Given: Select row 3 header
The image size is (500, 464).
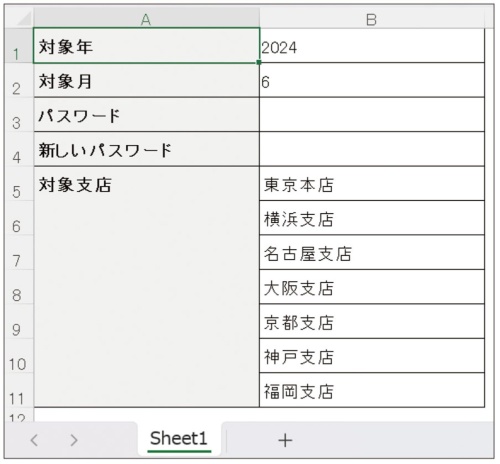Looking at the screenshot, I should pyautogui.click(x=19, y=115).
